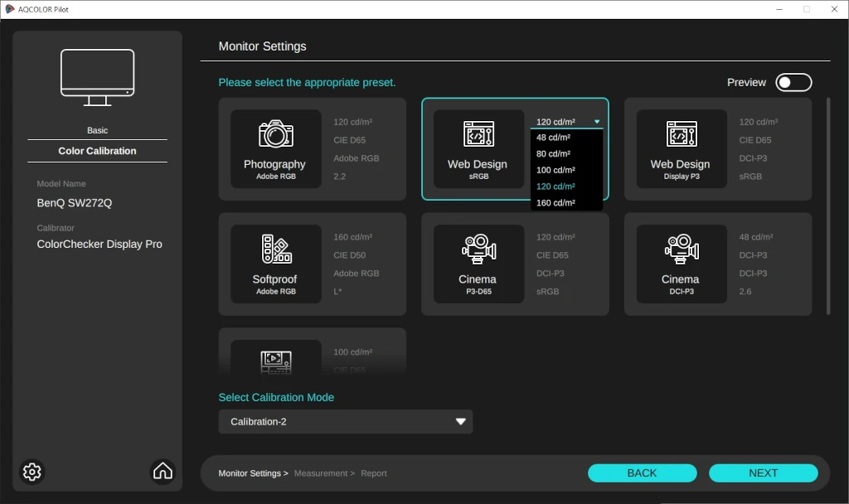The width and height of the screenshot is (849, 504).
Task: Click L* gamma value in Softproof card
Action: (x=337, y=291)
